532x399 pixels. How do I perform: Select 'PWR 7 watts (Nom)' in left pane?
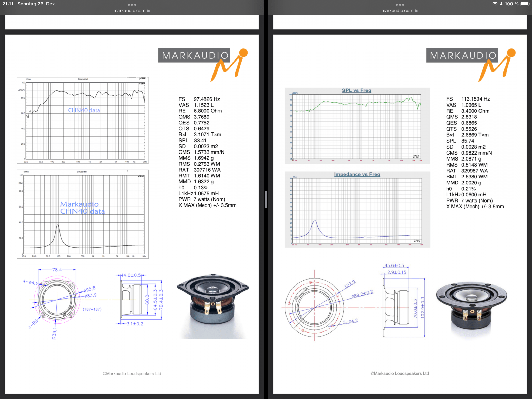pyautogui.click(x=202, y=199)
